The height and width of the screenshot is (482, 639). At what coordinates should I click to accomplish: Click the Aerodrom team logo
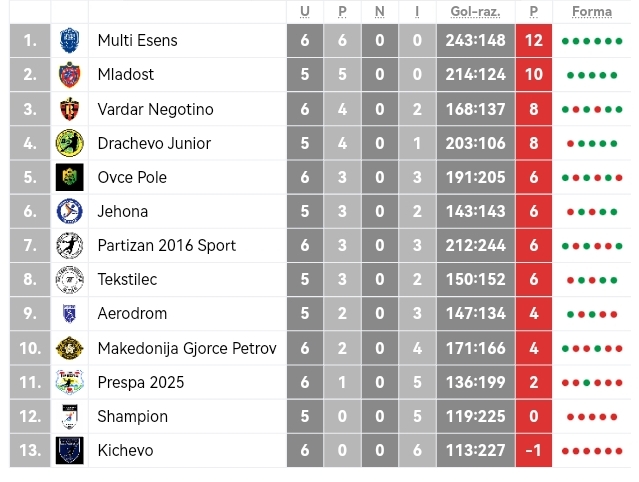click(x=69, y=313)
